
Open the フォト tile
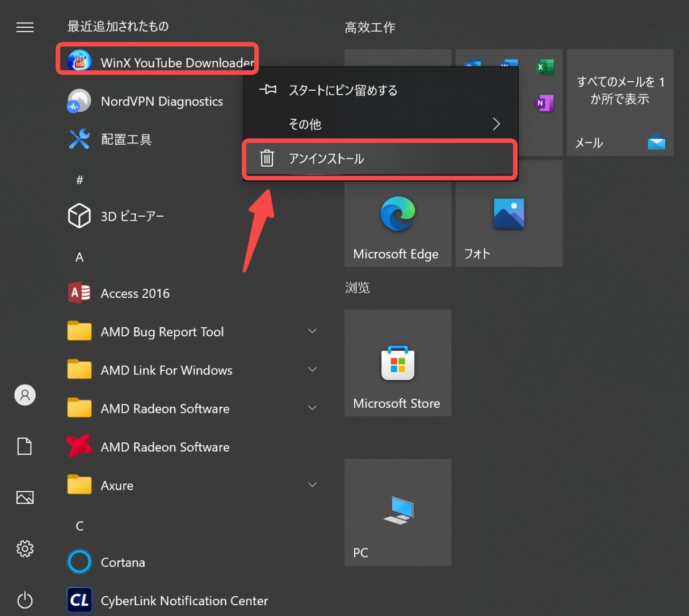[x=509, y=213]
